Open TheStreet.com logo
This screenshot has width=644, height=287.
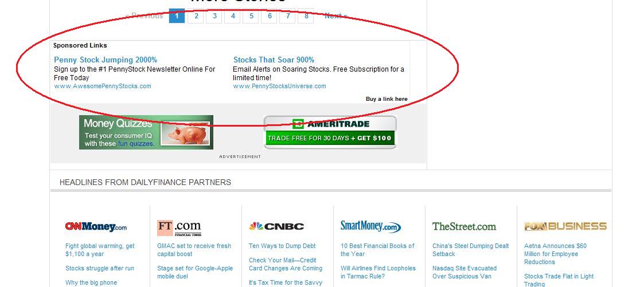click(464, 226)
